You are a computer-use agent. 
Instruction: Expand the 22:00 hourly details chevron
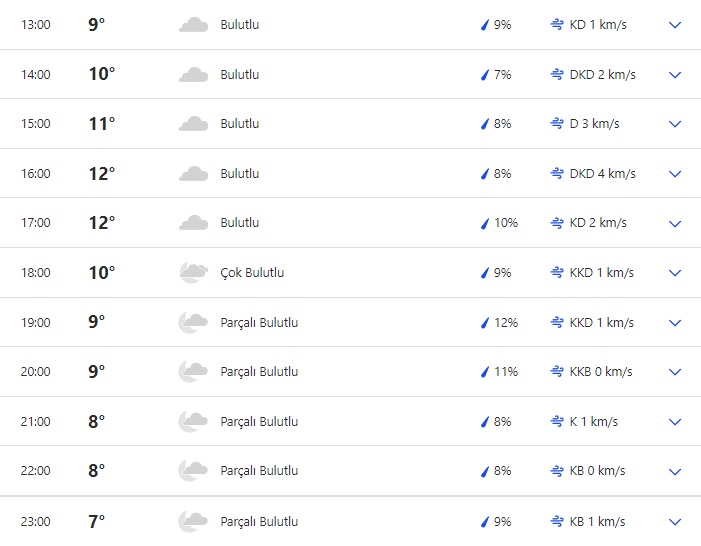click(675, 471)
